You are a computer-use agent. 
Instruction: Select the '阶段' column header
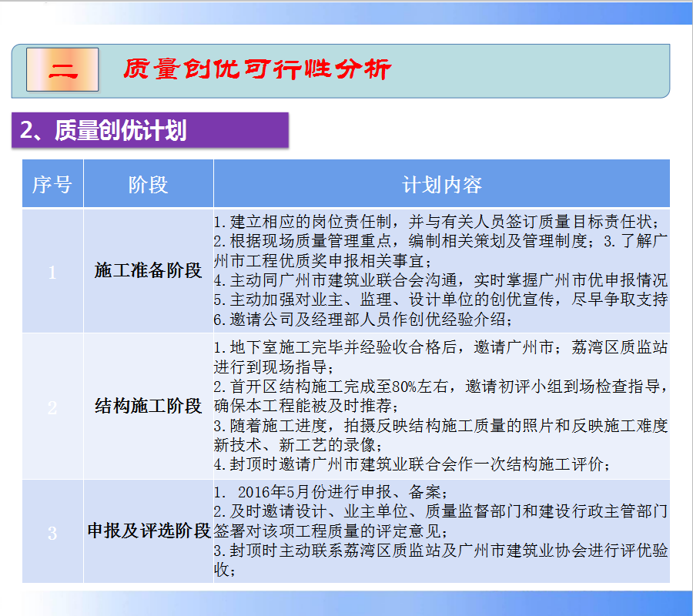click(x=148, y=184)
